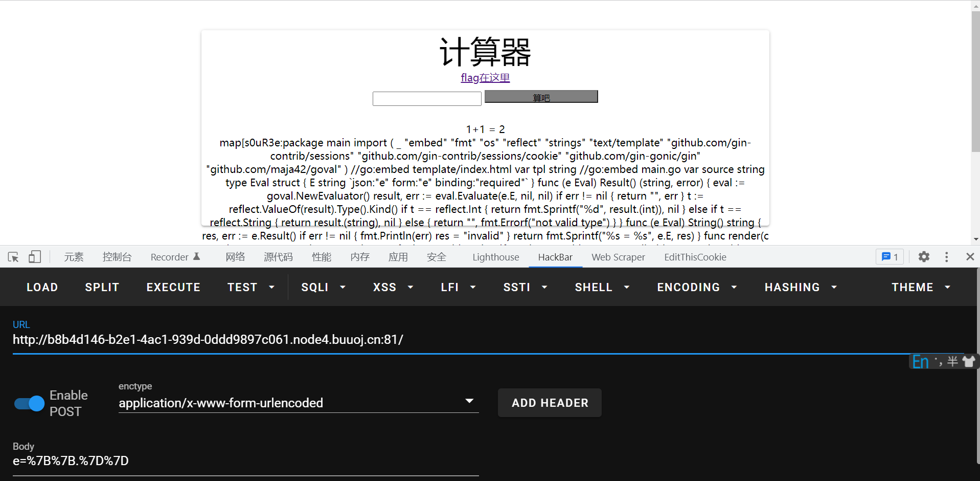Open the Lighthouse tab
This screenshot has height=481, width=980.
click(495, 257)
